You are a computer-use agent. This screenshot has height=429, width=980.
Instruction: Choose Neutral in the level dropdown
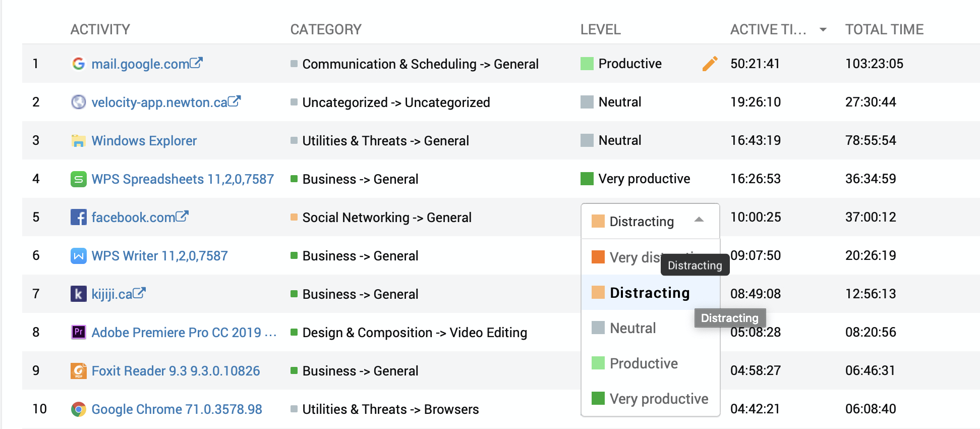click(632, 328)
